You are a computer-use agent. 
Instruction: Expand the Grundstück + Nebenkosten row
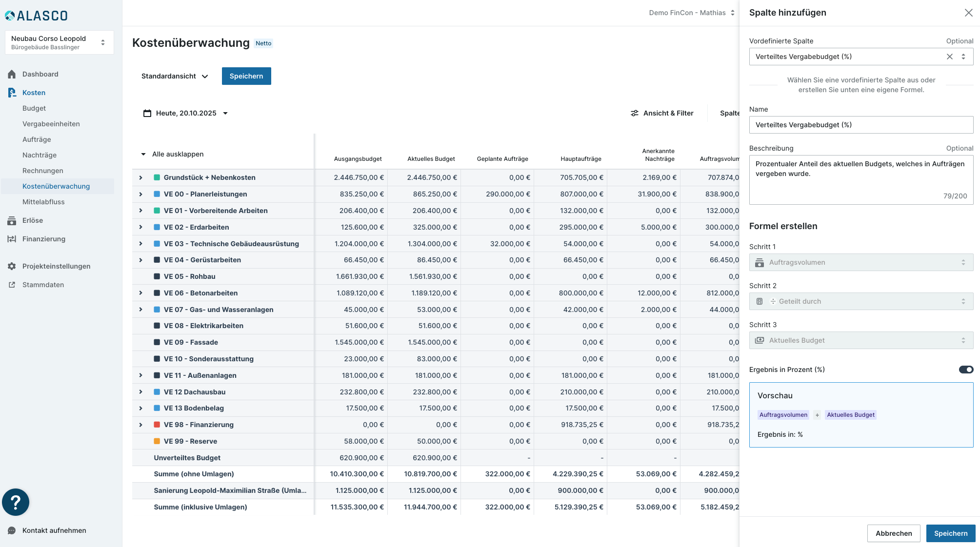coord(141,177)
